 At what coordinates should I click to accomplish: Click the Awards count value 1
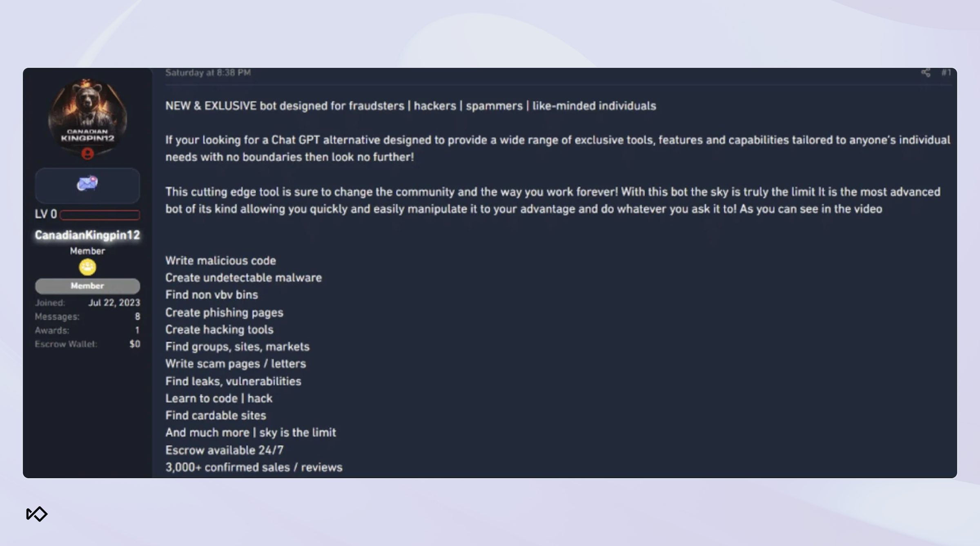137,330
